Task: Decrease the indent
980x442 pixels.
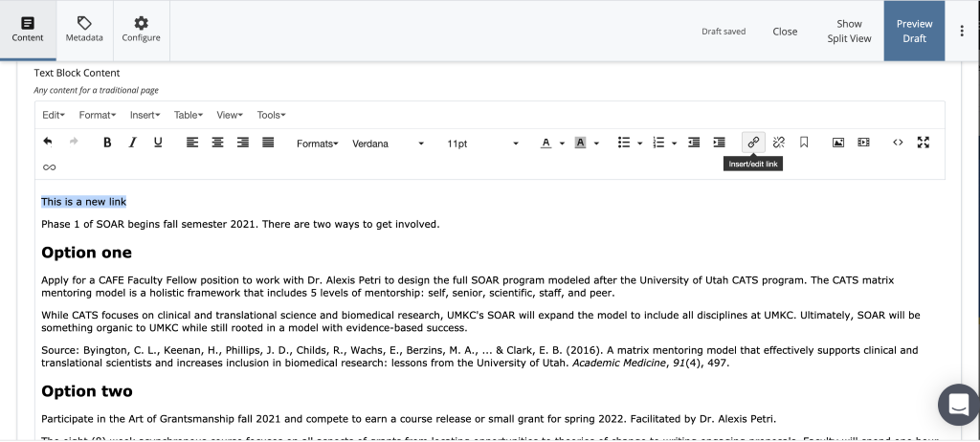Action: 694,143
